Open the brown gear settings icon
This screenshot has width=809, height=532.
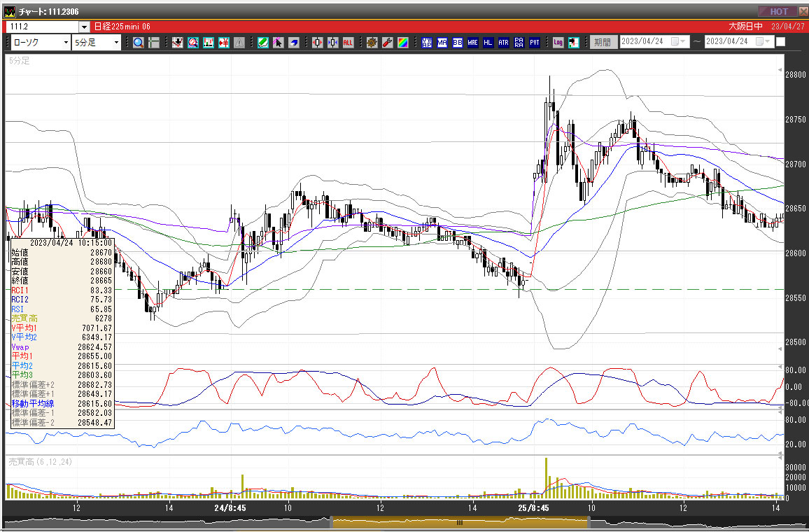tap(372, 42)
